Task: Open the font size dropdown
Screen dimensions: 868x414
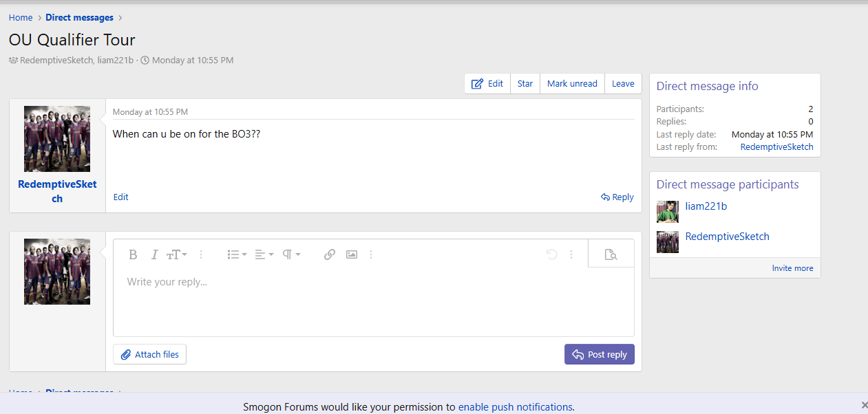Action: point(176,254)
